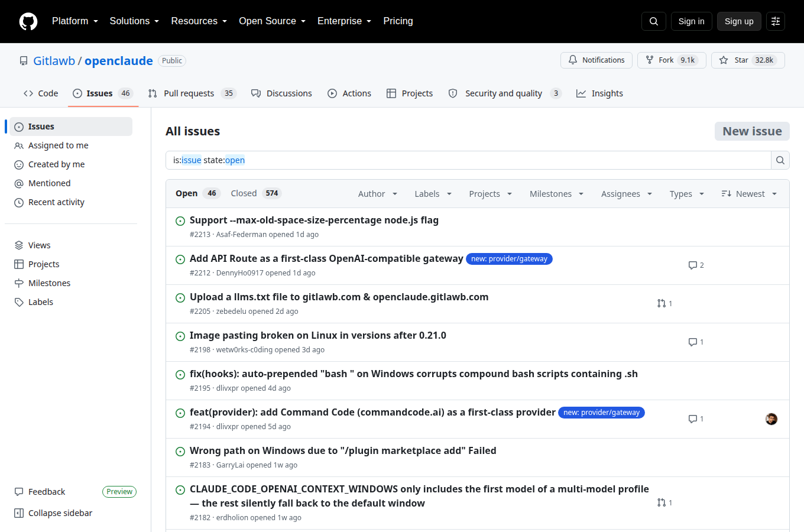
Task: Click open-issue icon of issue #2195
Action: tap(180, 375)
